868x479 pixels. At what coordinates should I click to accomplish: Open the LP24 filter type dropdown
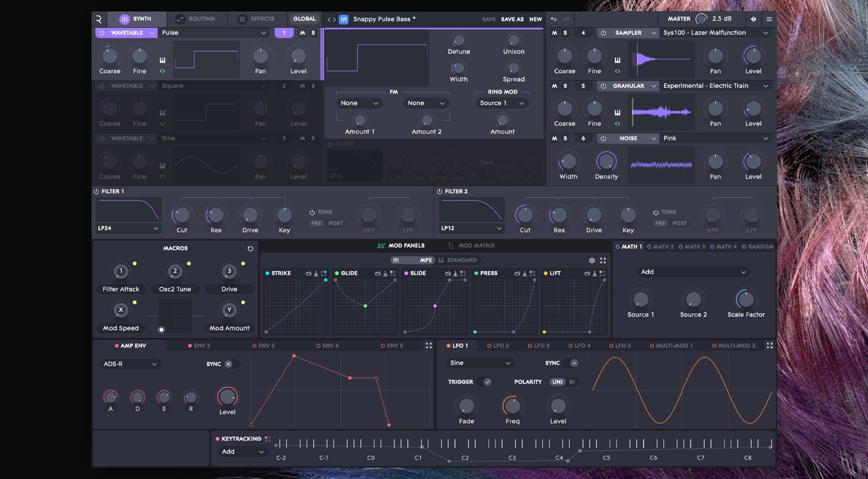pyautogui.click(x=129, y=228)
